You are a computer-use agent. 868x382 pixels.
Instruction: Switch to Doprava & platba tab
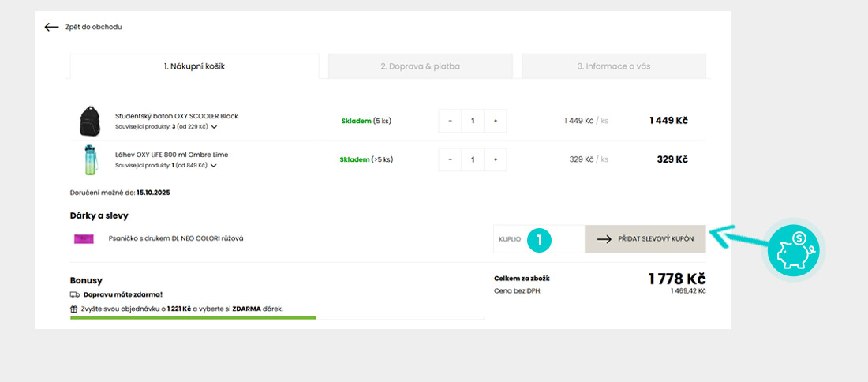(x=420, y=66)
